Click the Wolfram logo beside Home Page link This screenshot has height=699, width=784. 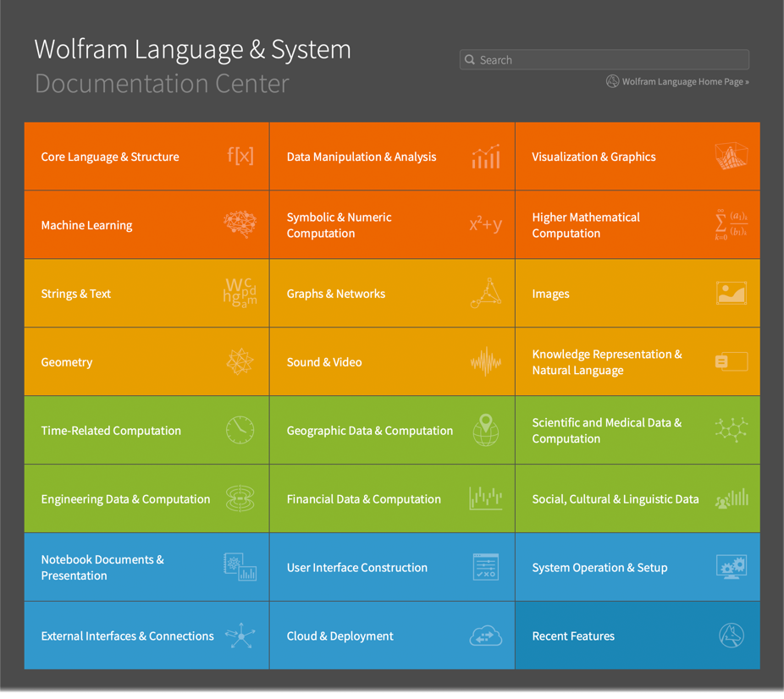pyautogui.click(x=612, y=81)
